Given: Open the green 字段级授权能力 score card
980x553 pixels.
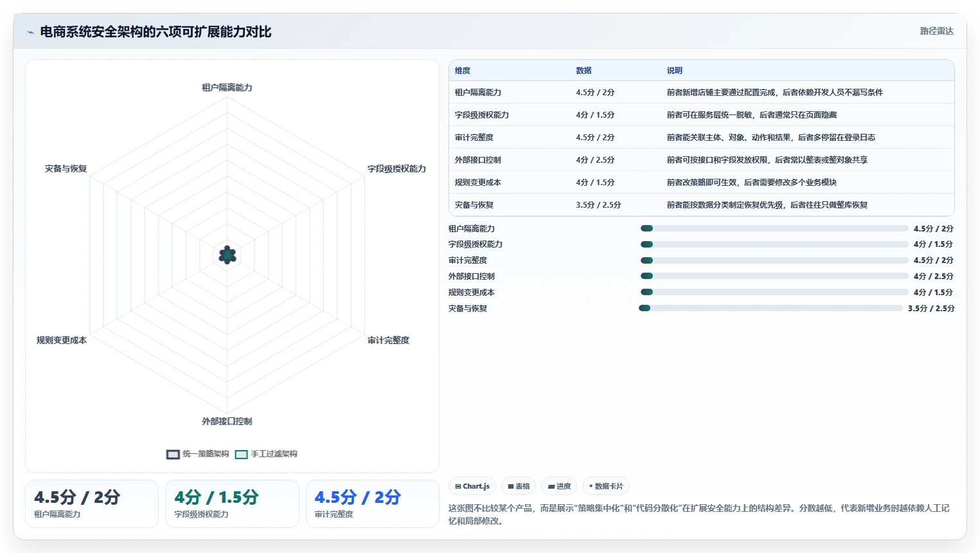Looking at the screenshot, I should pos(232,503).
